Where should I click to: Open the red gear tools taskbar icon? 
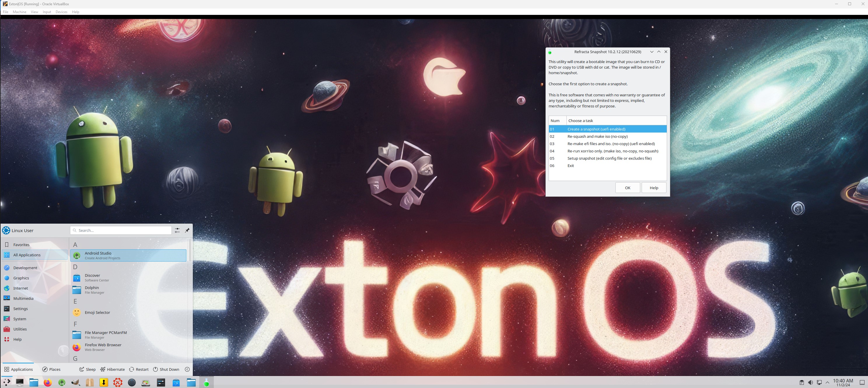tap(118, 382)
